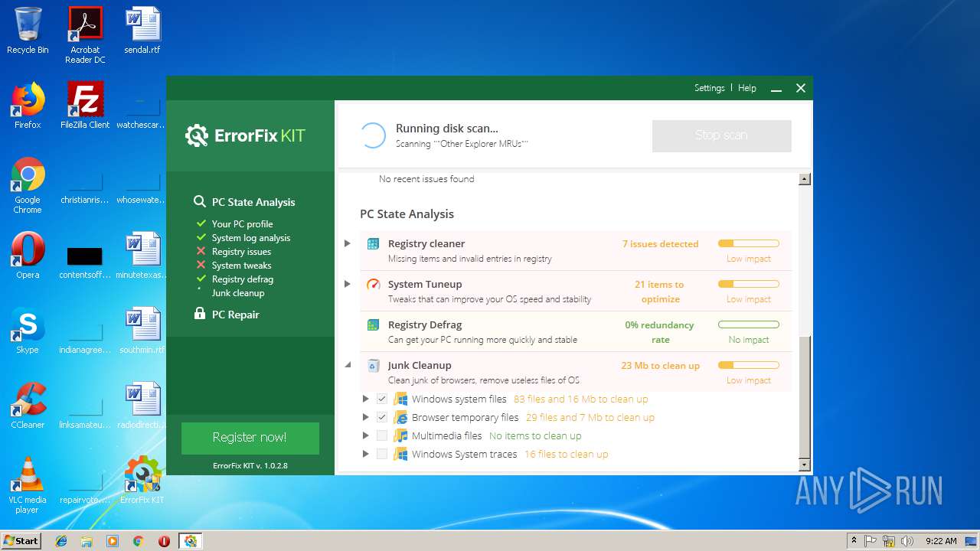The image size is (980, 551).
Task: Click 7 issues detected link
Action: [x=660, y=244]
